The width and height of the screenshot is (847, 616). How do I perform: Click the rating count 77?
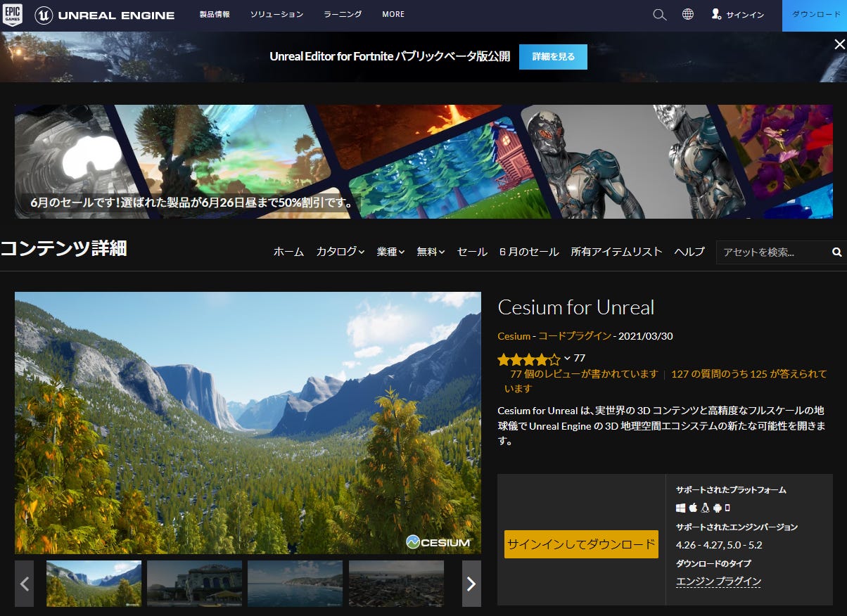(580, 359)
